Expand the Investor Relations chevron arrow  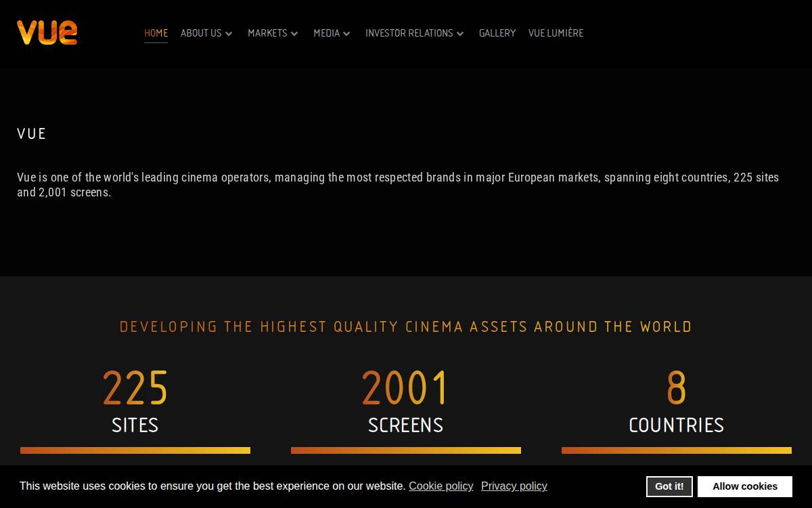point(460,34)
